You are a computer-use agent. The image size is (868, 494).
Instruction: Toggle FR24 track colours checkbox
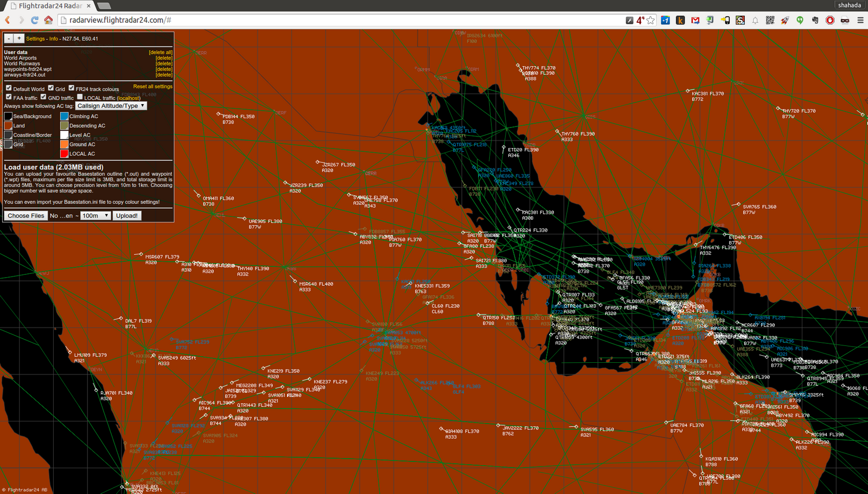pos(71,88)
